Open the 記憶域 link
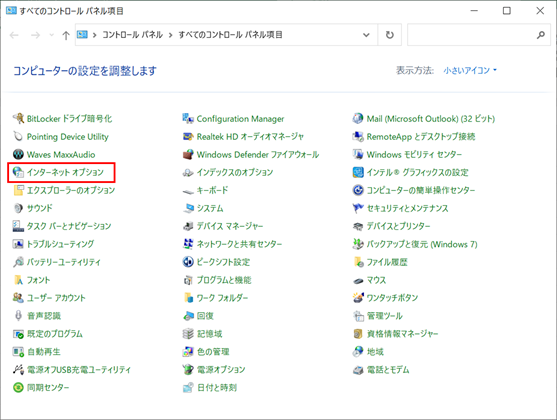This screenshot has height=420, width=557. pyautogui.click(x=210, y=334)
